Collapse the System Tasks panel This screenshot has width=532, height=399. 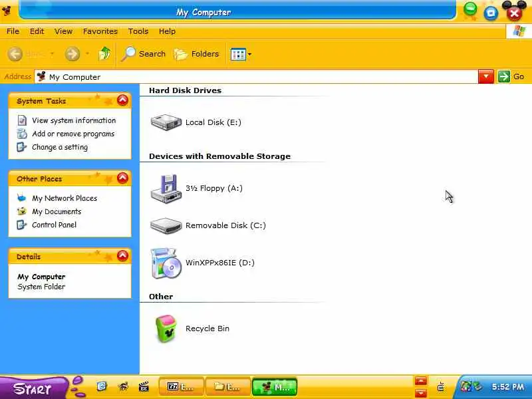[x=122, y=100]
